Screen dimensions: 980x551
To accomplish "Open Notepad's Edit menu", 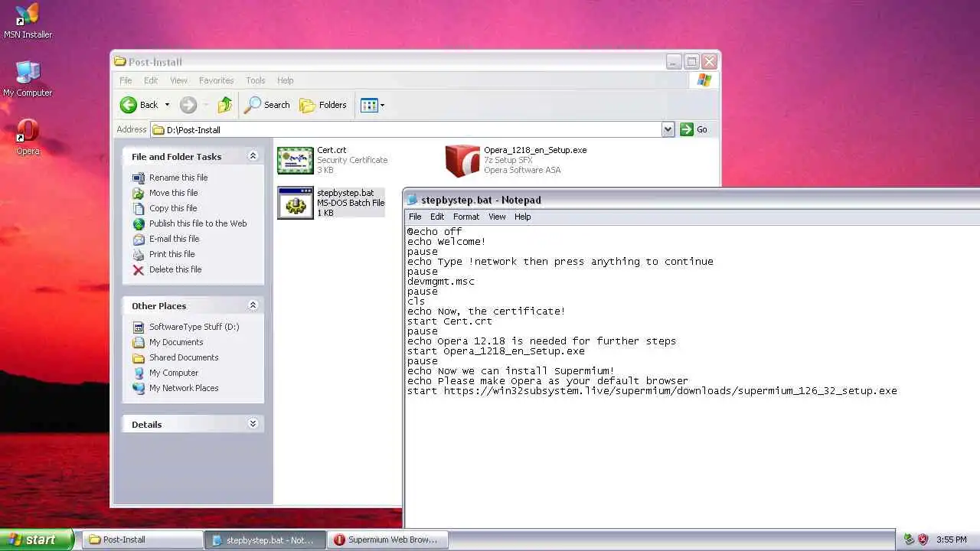I will [437, 217].
